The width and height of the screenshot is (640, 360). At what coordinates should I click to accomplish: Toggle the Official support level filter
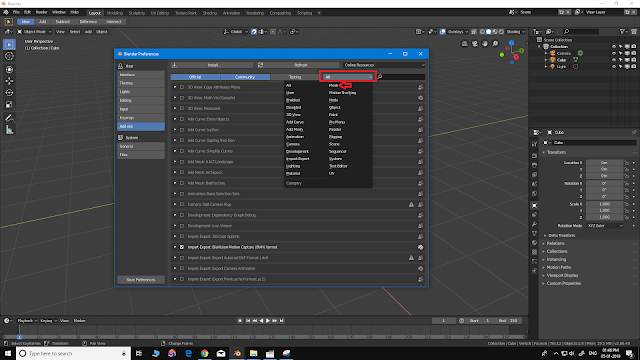(x=196, y=77)
